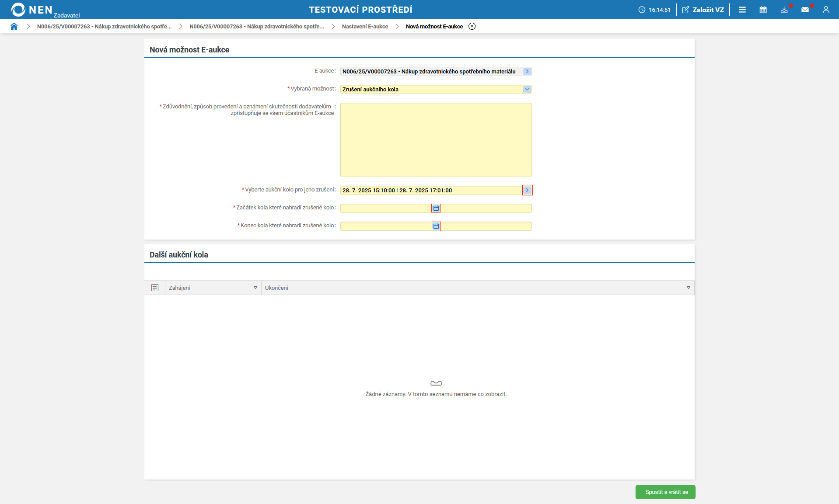Image resolution: width=839 pixels, height=504 pixels.
Task: Go to home via house icon
Action: click(x=14, y=26)
